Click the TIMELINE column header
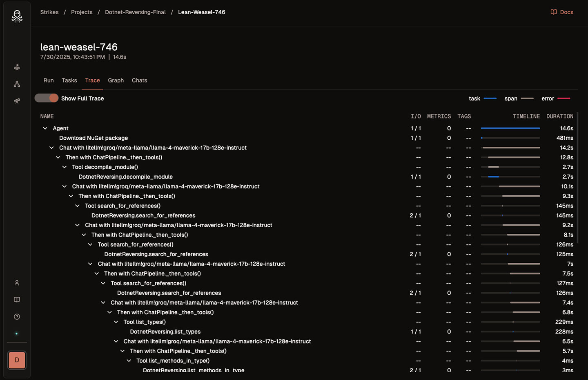 [x=526, y=116]
